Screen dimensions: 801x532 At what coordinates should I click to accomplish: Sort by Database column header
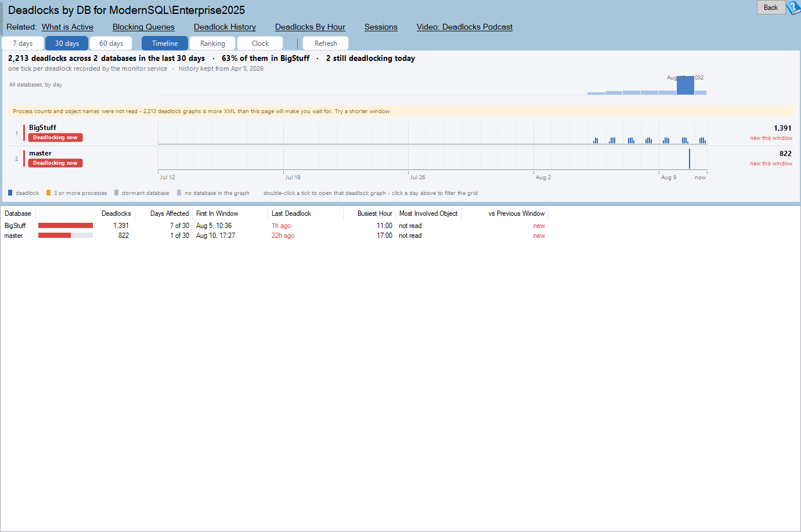click(18, 213)
